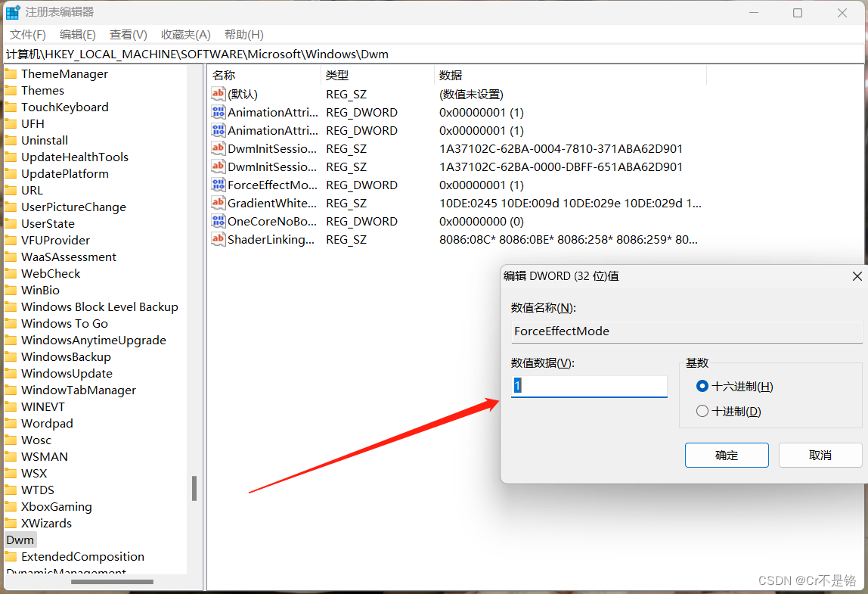Click the string icon of the (默认) value
868x594 pixels.
[218, 94]
